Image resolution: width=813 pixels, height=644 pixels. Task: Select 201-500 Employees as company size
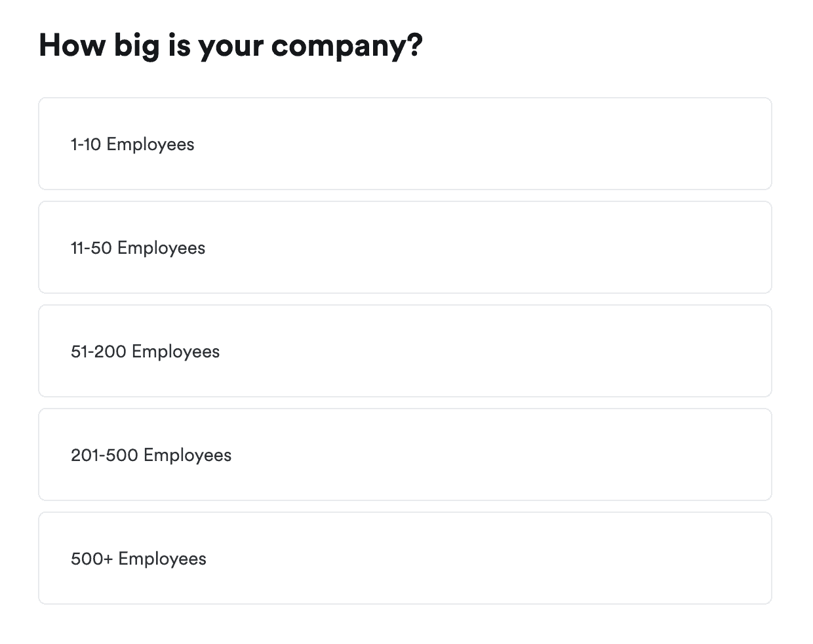tap(405, 455)
